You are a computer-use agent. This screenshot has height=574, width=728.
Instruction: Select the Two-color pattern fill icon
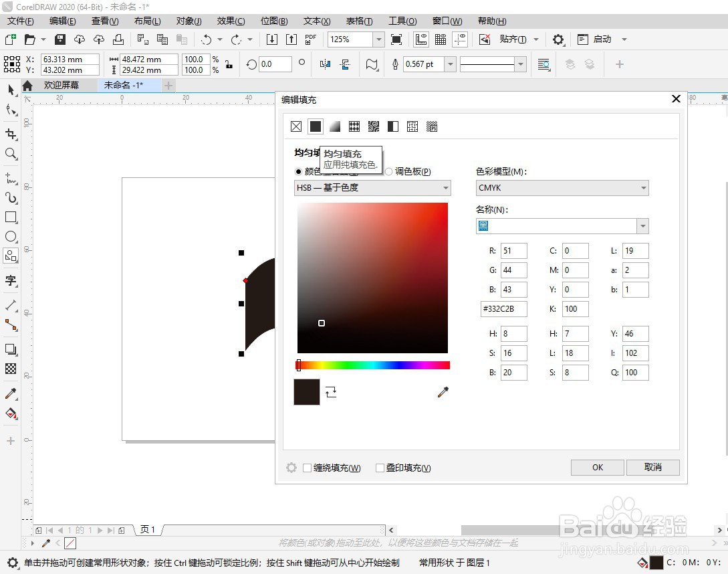click(x=393, y=126)
